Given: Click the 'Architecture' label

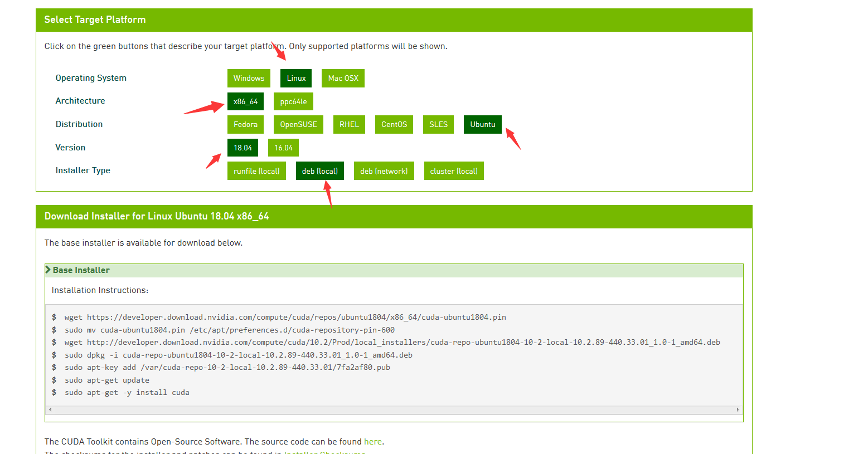Looking at the screenshot, I should 80,101.
